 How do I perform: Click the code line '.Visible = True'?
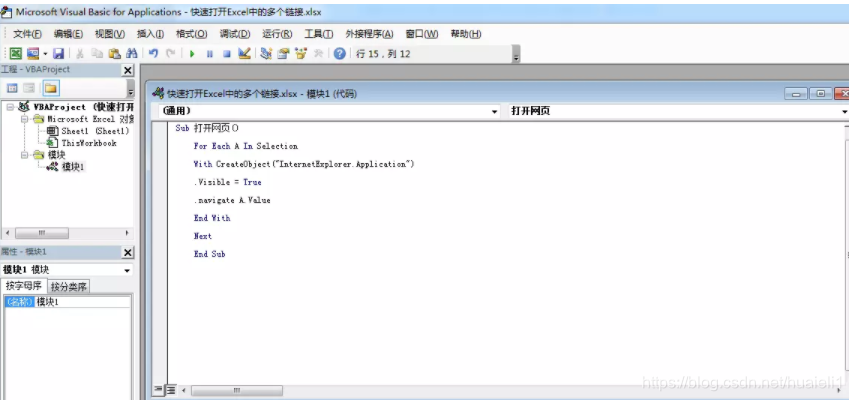tap(227, 182)
